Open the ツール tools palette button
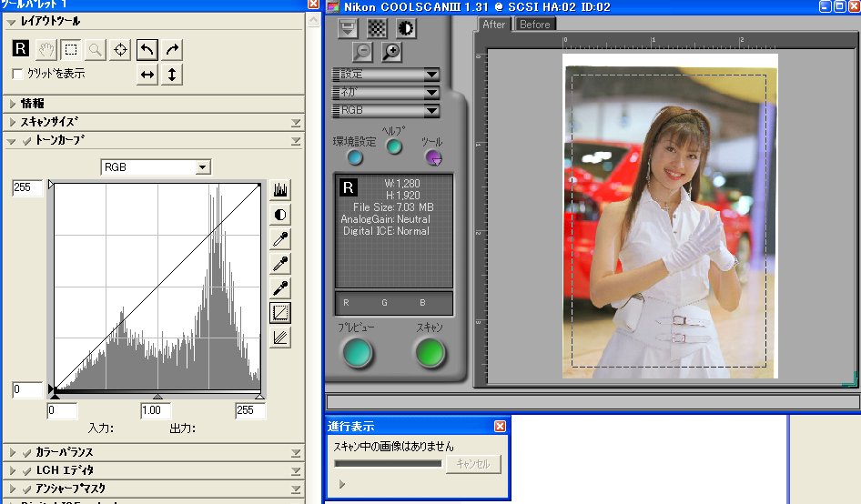This screenshot has height=504, width=861. coord(433,158)
